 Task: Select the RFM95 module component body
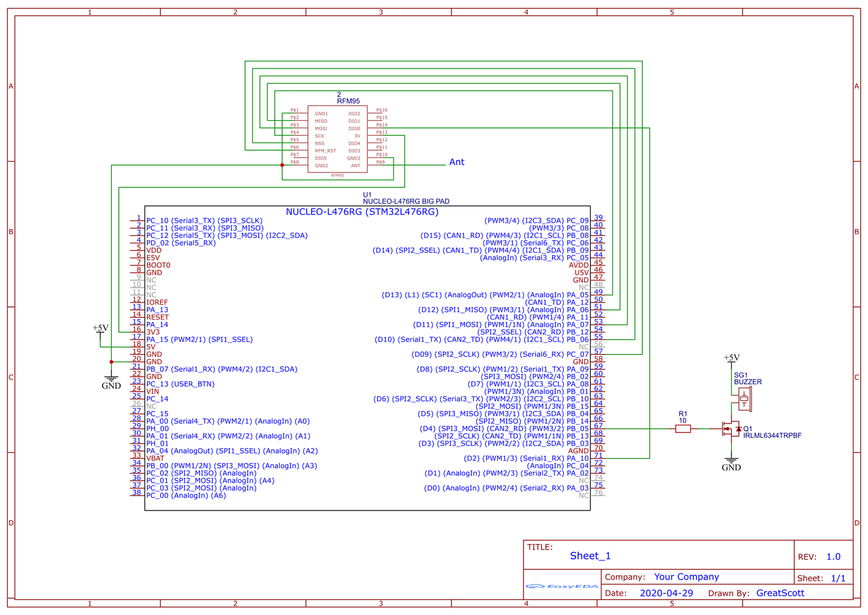[337, 139]
